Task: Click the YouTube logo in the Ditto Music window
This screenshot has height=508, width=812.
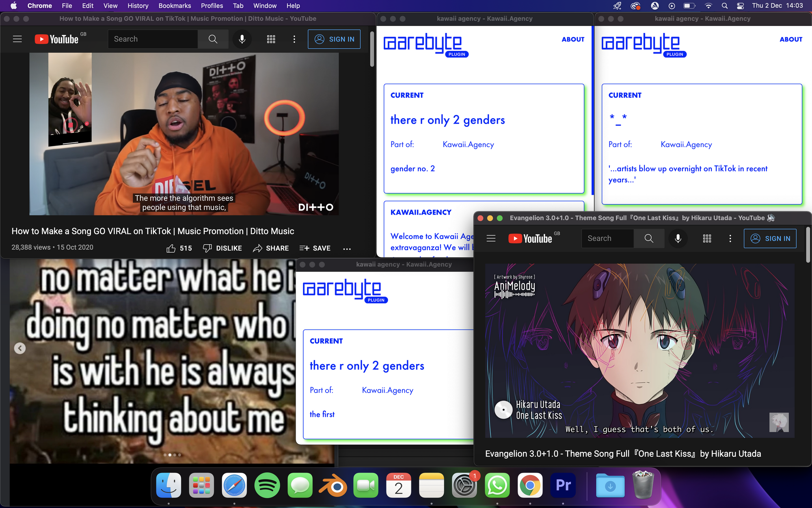Action: [x=56, y=39]
